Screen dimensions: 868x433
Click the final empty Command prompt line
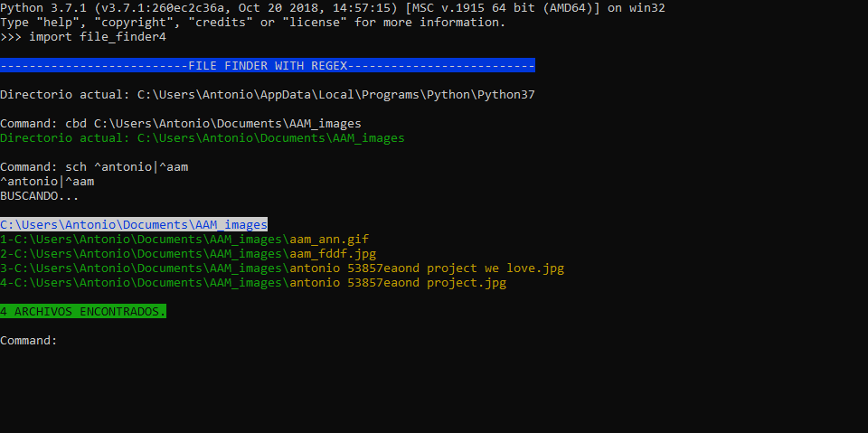(29, 341)
